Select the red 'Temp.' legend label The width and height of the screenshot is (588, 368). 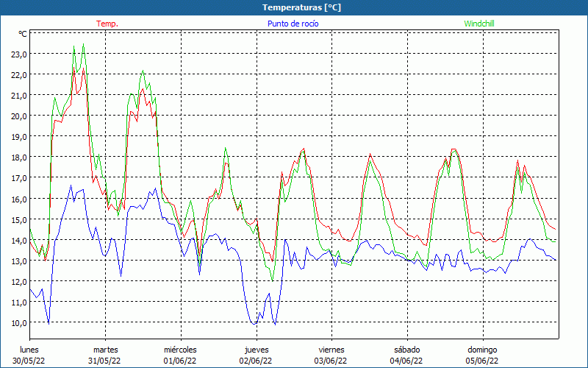click(107, 24)
